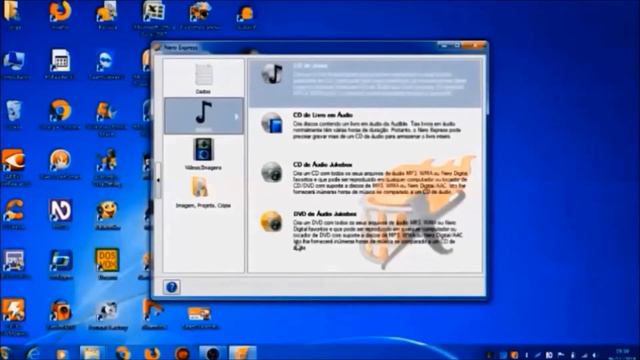Open the Imagem, Projeto, Cópia category

203,192
